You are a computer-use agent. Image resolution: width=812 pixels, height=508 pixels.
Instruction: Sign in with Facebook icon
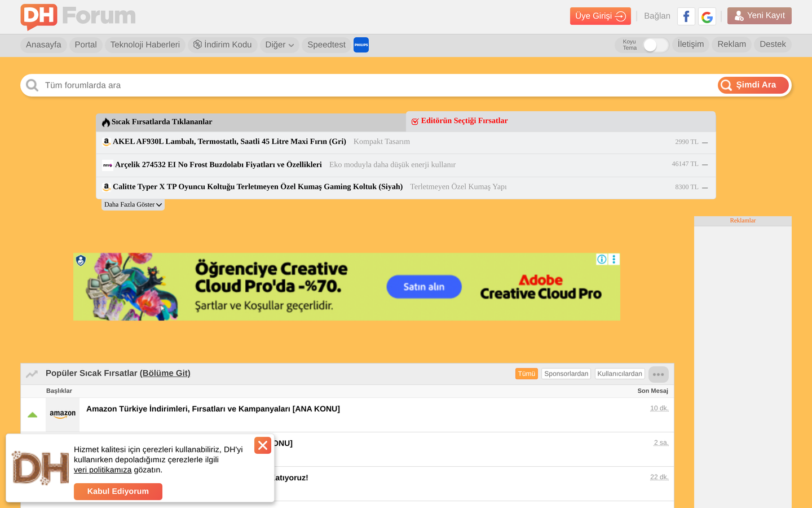pos(686,16)
